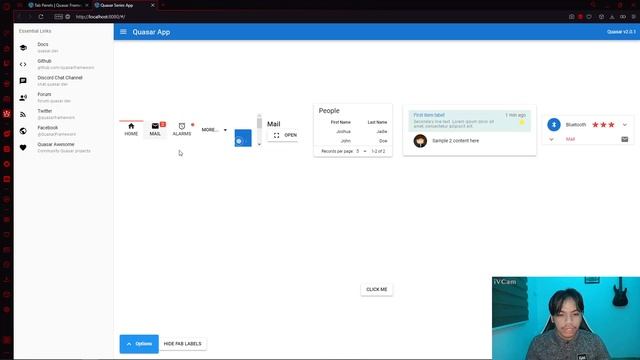640x360 pixels.
Task: Click the scroll down arrow beside blue square
Action: 259,144
